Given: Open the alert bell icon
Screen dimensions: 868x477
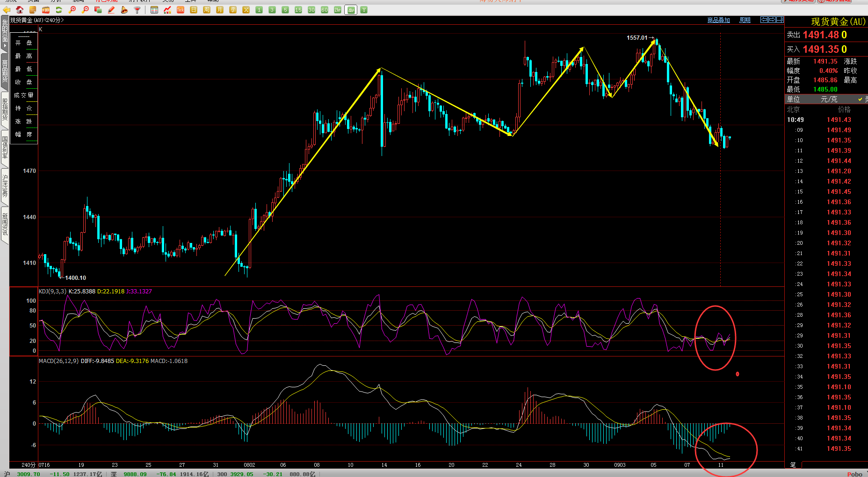Looking at the screenshot, I should coord(124,10).
